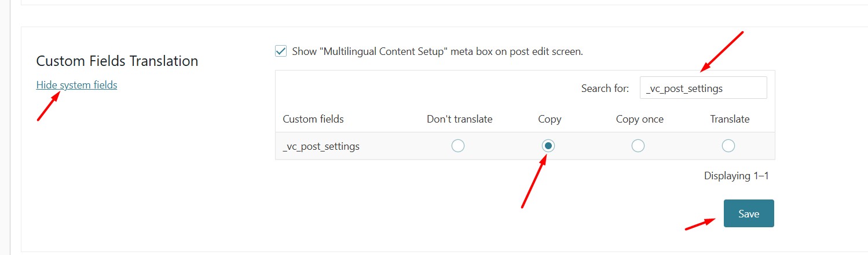Select Don't translate radio for _vc_post_settings
Viewport: 868px width, 255px height.
[x=458, y=146]
